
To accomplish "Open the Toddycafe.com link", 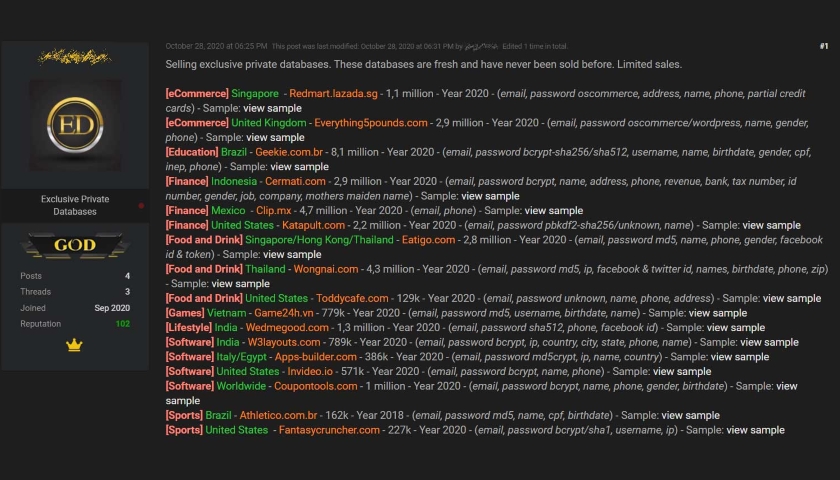I will [352, 298].
